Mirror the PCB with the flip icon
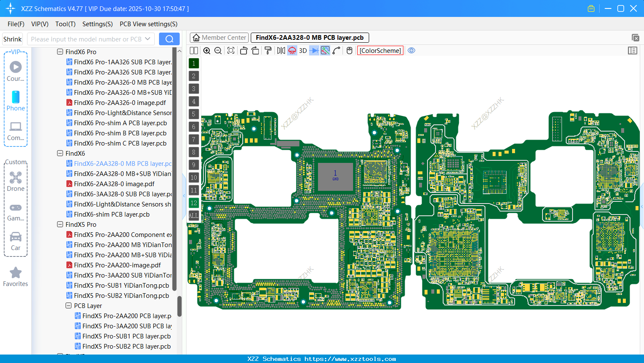This screenshot has width=644, height=363. point(281,50)
